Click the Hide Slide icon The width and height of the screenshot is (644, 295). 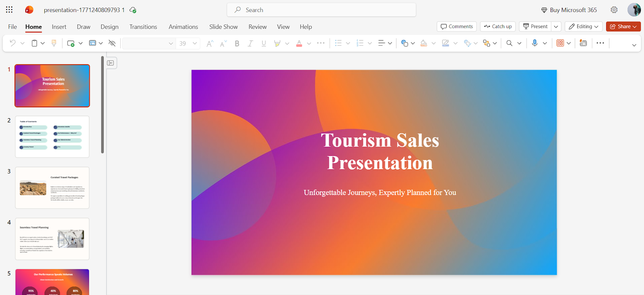point(112,43)
